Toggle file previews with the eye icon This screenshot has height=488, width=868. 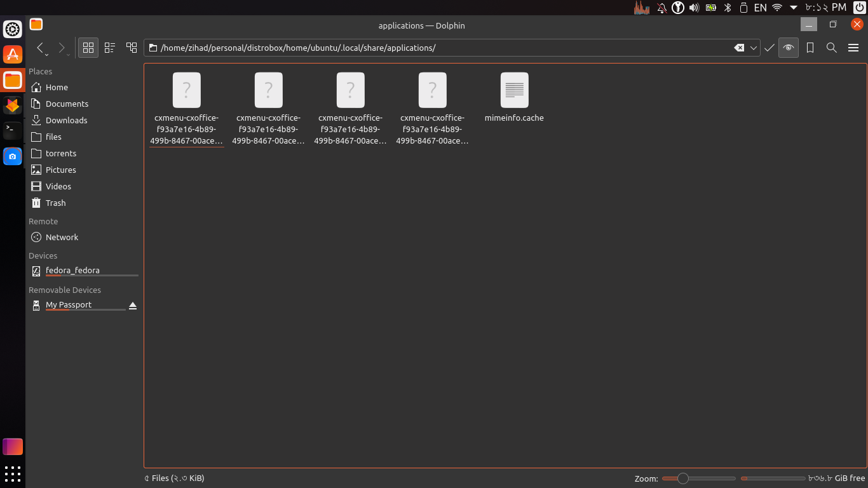coord(789,48)
